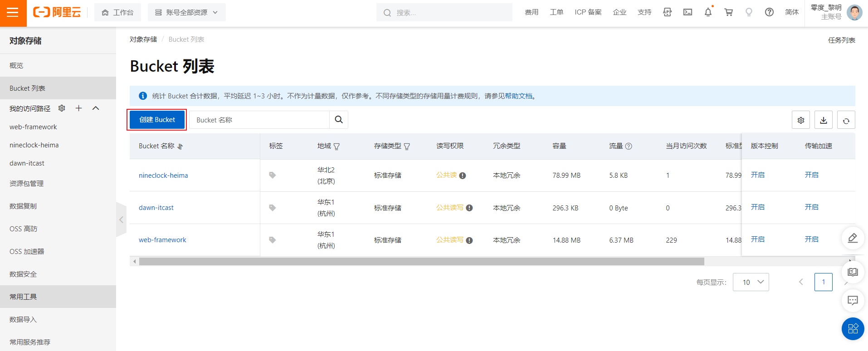Enable transfer acceleration for dawn-itcast

point(811,207)
